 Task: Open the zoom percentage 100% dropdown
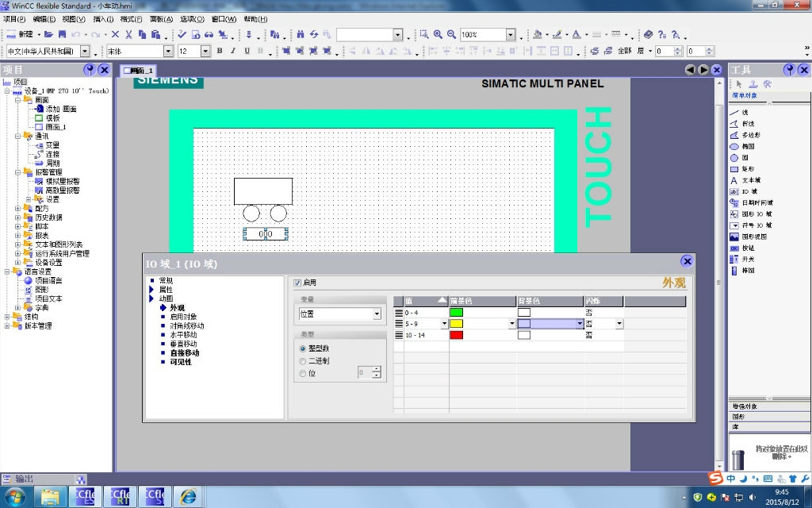511,35
